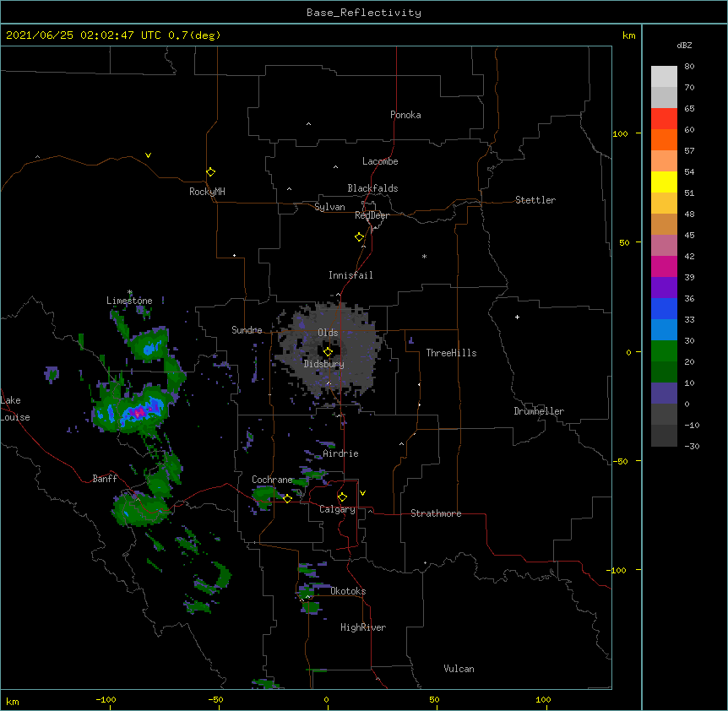Click the yellow diamond marker south of RedDeer
728x711 pixels.
point(360,237)
